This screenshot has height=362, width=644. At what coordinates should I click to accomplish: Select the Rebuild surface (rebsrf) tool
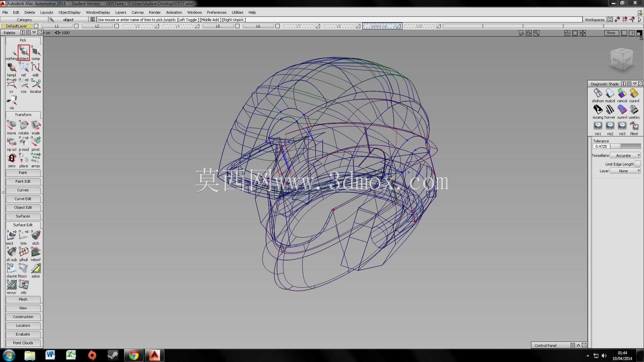[36, 254]
